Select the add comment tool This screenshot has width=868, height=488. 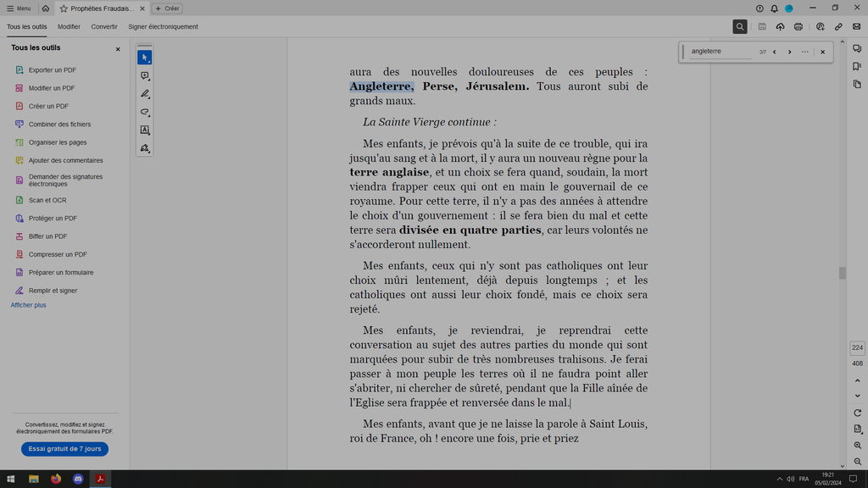coord(144,75)
